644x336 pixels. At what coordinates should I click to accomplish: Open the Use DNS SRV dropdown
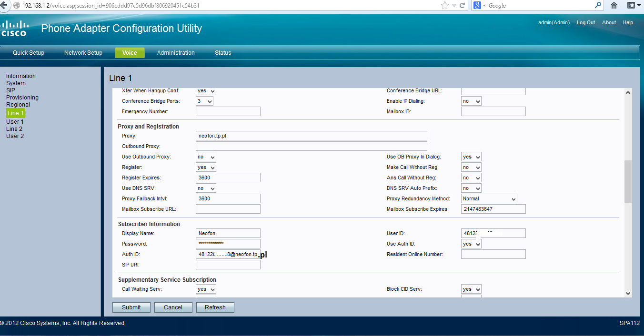point(205,188)
